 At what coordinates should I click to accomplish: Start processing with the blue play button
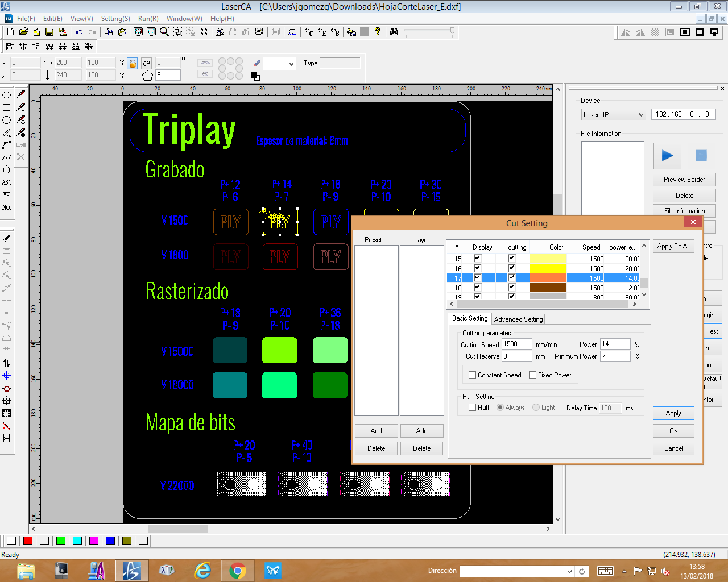[x=668, y=155]
